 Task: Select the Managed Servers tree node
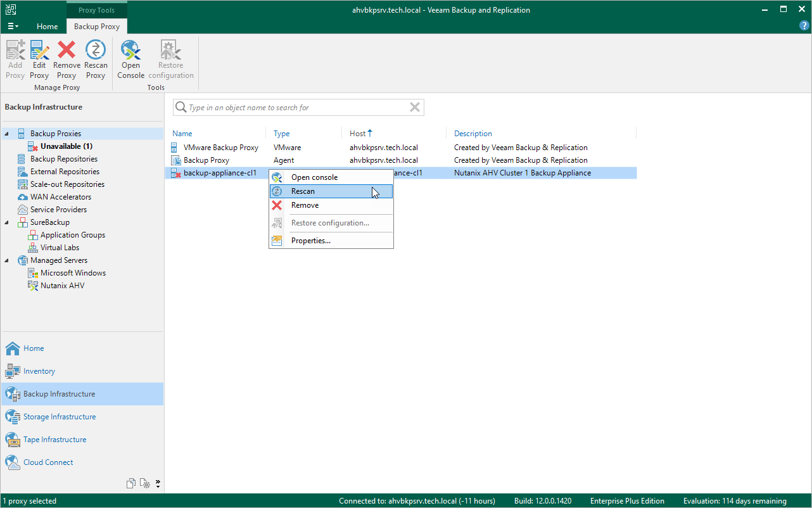59,260
